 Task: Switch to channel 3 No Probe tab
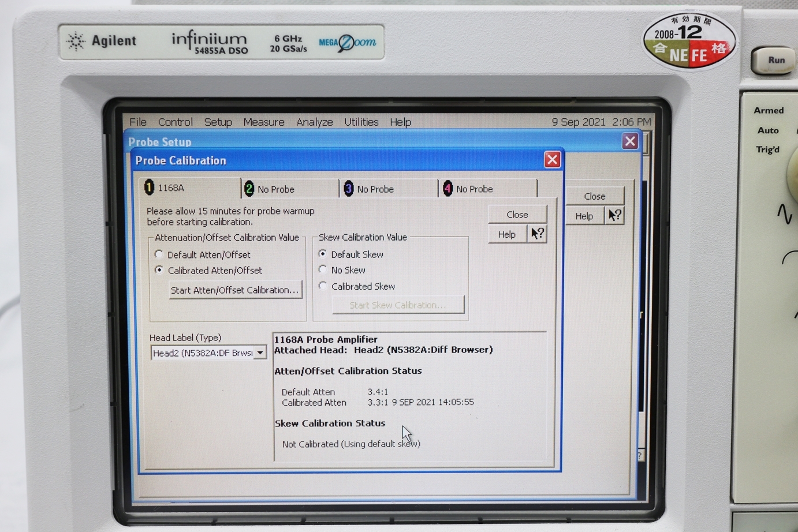(x=389, y=189)
